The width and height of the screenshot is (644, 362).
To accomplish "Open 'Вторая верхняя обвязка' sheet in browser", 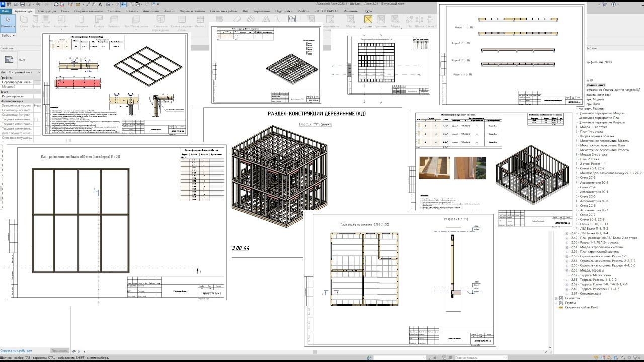I will pyautogui.click(x=597, y=136).
